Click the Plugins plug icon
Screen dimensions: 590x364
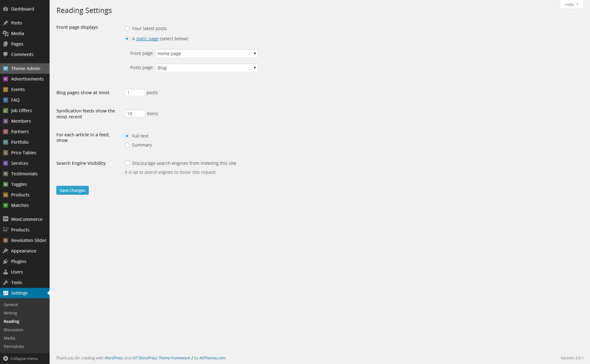6,261
